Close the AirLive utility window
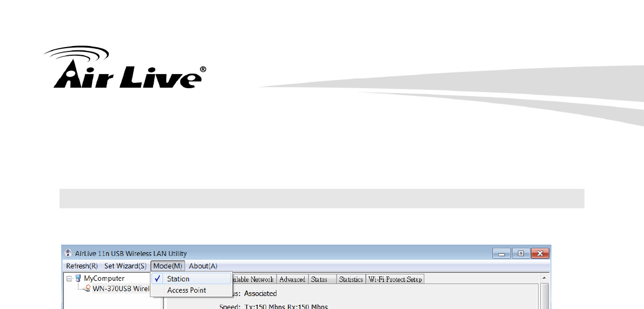644x309 pixels. point(540,253)
